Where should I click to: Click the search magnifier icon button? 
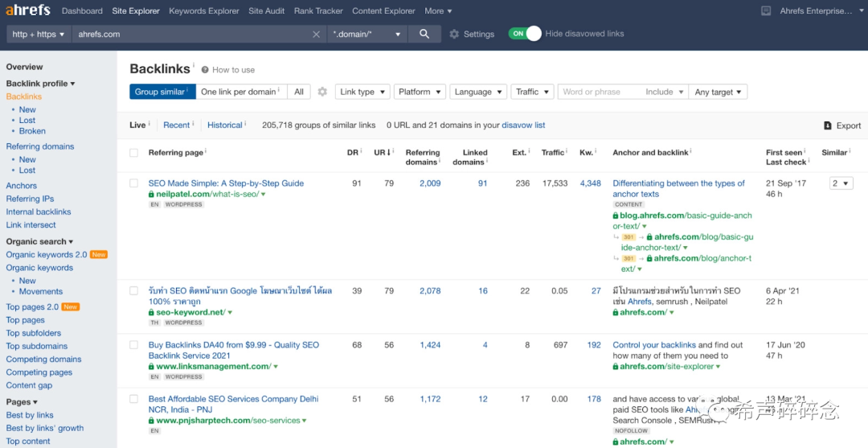point(424,34)
